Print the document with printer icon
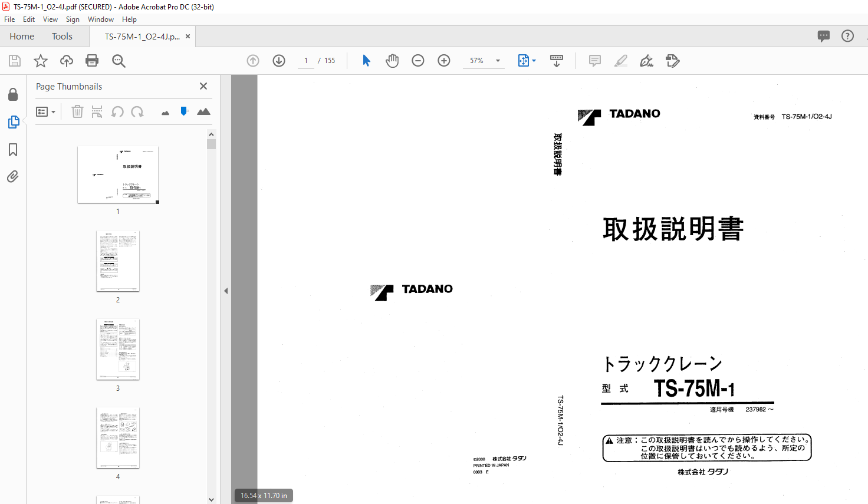The width and height of the screenshot is (868, 504). [x=92, y=61]
